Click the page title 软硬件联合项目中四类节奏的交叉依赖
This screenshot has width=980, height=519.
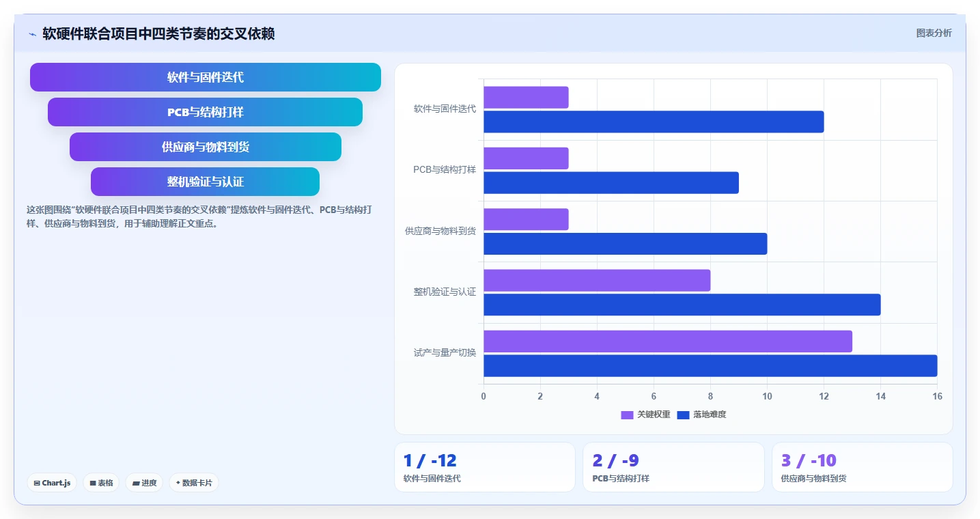tap(158, 33)
